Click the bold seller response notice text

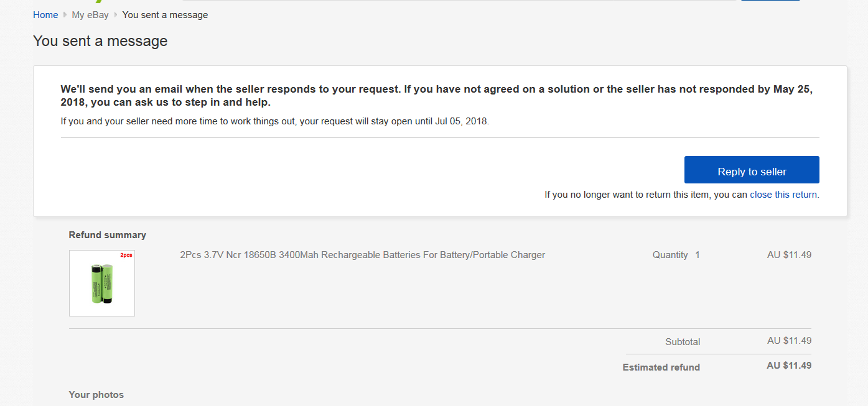tap(436, 96)
